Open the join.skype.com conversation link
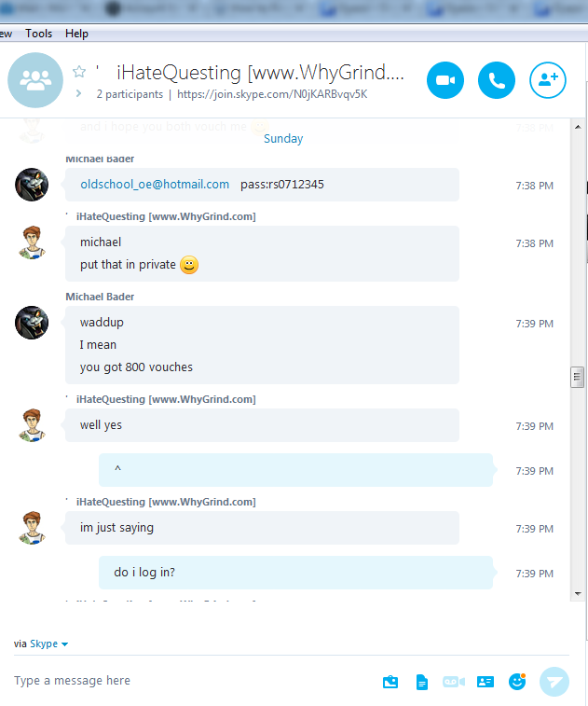Screen dimensions: 588x706 (x=272, y=94)
